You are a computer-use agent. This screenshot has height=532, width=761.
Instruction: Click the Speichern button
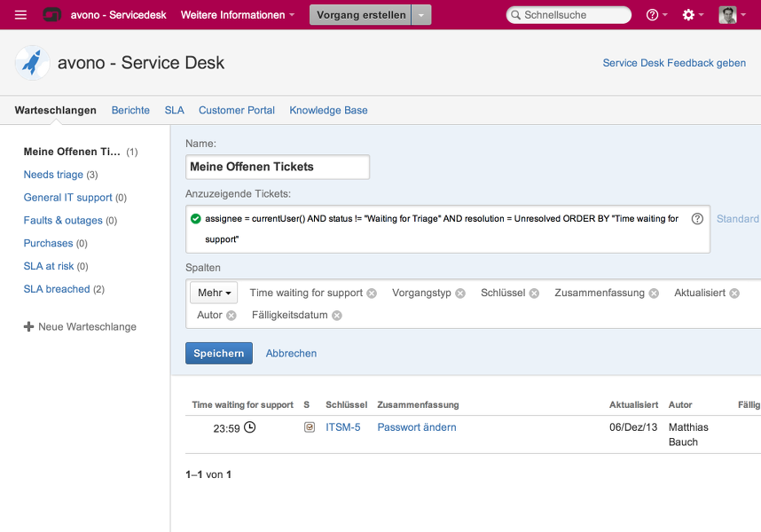tap(218, 353)
